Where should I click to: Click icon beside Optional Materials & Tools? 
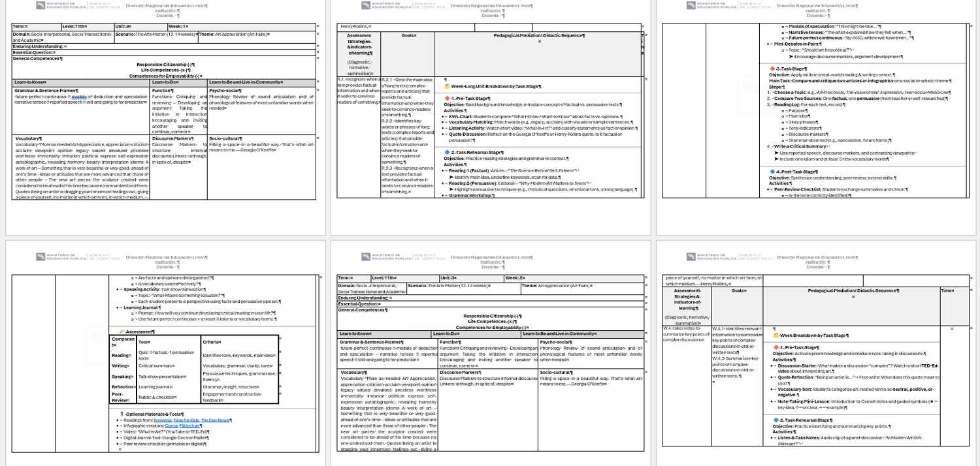[x=122, y=414]
